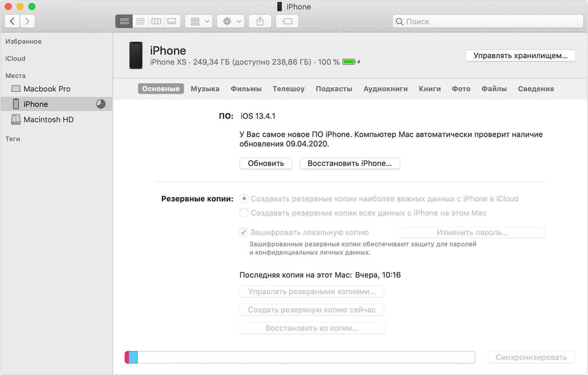Click the Места sidebar header
This screenshot has width=588, height=375.
point(15,75)
